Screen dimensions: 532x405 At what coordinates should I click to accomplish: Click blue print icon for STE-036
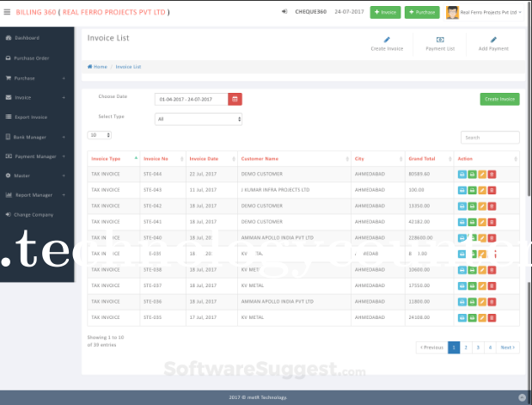click(x=462, y=302)
